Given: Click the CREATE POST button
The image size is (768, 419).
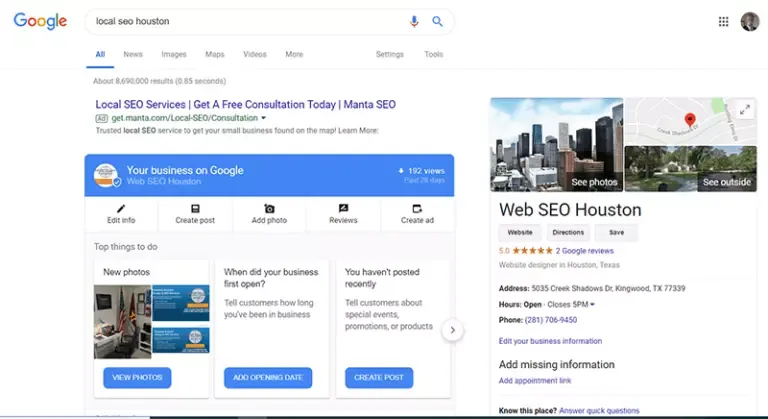Looking at the screenshot, I should pyautogui.click(x=379, y=378).
